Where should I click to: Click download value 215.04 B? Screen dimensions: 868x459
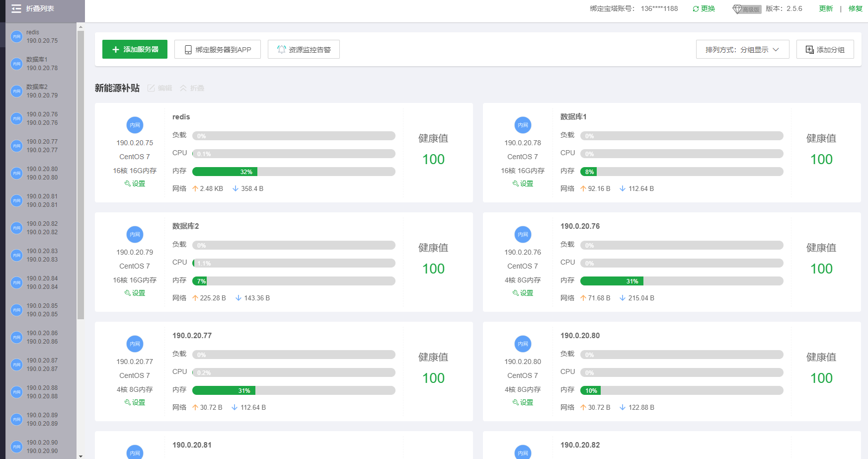(641, 298)
